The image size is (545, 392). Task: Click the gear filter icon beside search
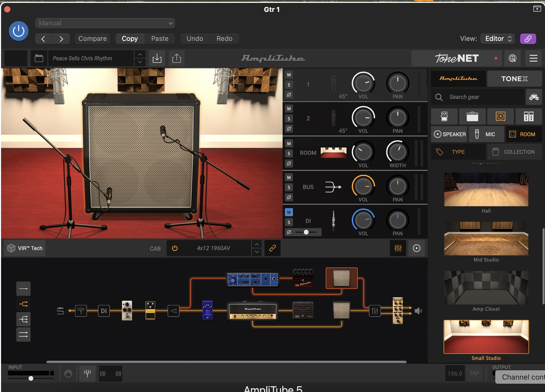(x=534, y=97)
